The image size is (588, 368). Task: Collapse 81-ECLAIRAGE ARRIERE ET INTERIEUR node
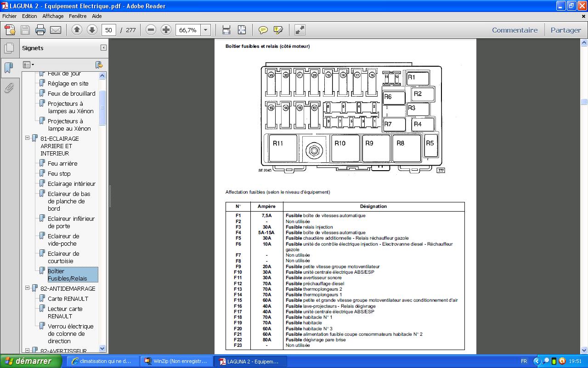[27, 138]
